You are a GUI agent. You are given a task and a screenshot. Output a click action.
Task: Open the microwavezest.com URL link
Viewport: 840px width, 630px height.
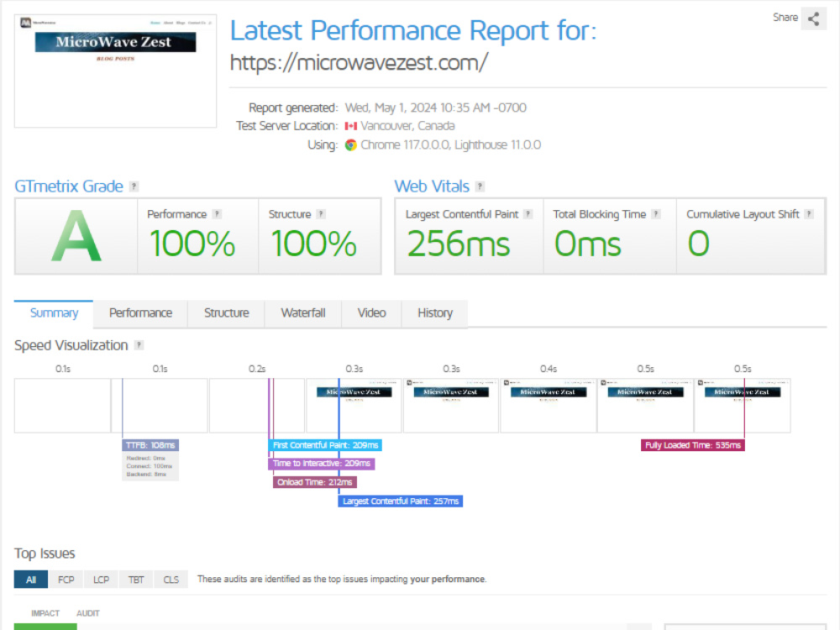point(359,63)
